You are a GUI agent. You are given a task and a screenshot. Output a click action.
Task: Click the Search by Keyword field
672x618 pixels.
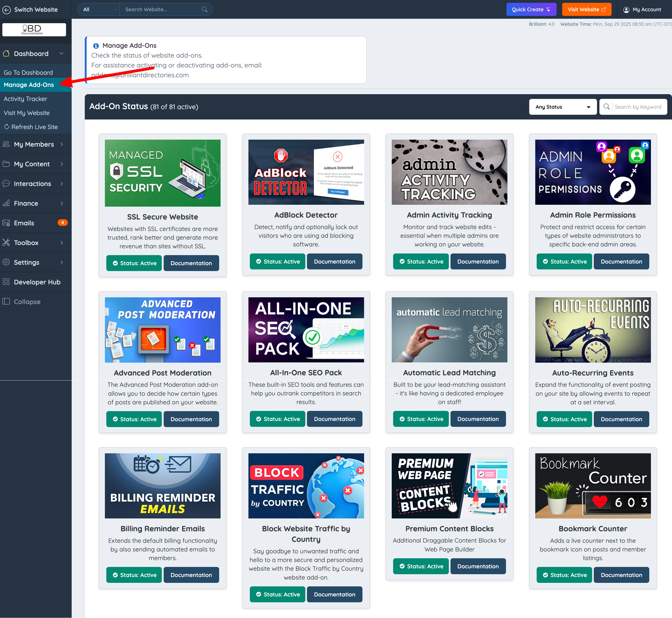coord(638,107)
